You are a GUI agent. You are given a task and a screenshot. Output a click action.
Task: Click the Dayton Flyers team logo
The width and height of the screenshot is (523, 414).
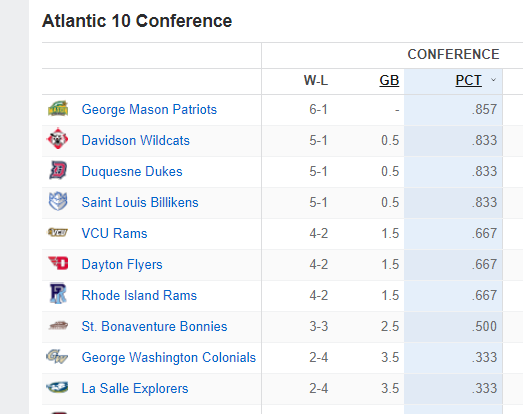(58, 263)
